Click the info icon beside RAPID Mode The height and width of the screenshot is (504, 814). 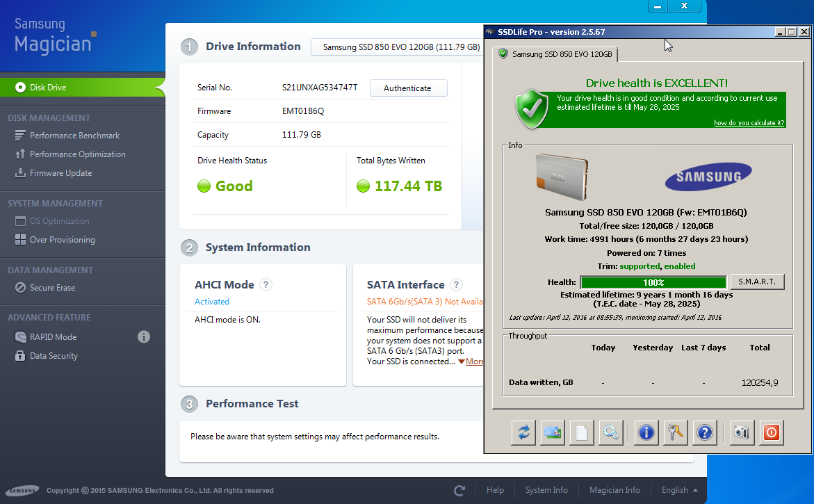pyautogui.click(x=144, y=337)
